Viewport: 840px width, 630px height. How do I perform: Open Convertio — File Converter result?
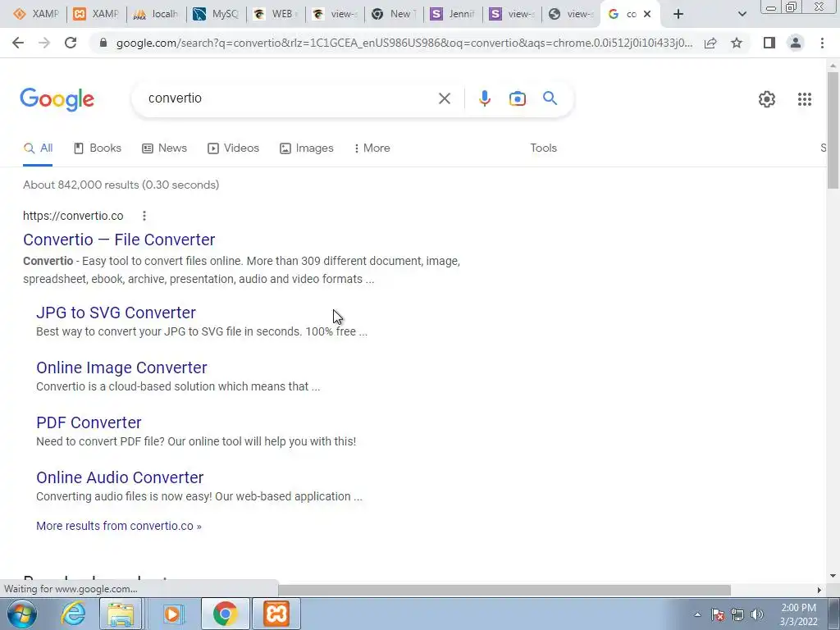[x=119, y=240]
